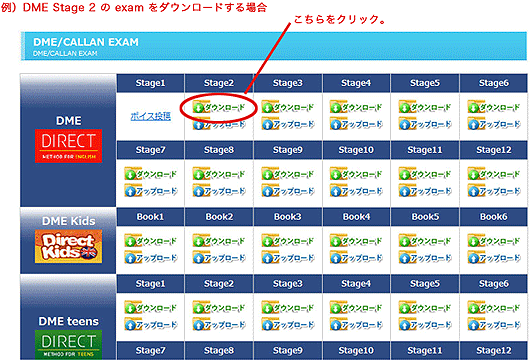Click the Direct Kids logo image
The image size is (530, 364).
pyautogui.click(x=68, y=246)
